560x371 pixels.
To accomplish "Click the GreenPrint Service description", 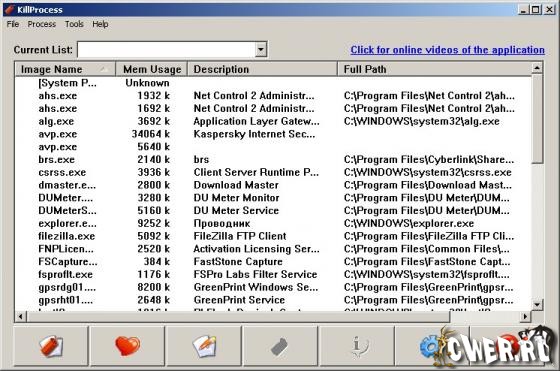I will pyautogui.click(x=239, y=300).
